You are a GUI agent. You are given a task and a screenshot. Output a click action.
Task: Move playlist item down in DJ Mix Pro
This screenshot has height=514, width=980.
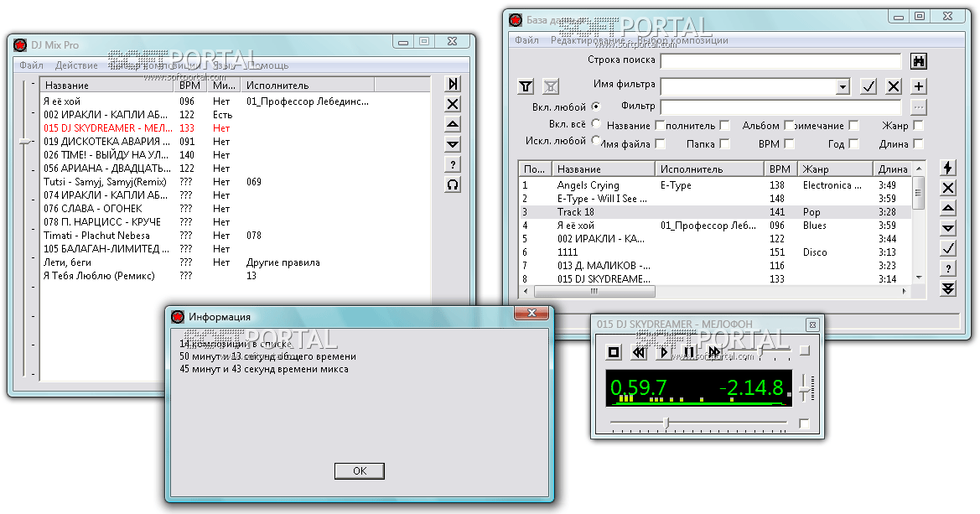[454, 144]
